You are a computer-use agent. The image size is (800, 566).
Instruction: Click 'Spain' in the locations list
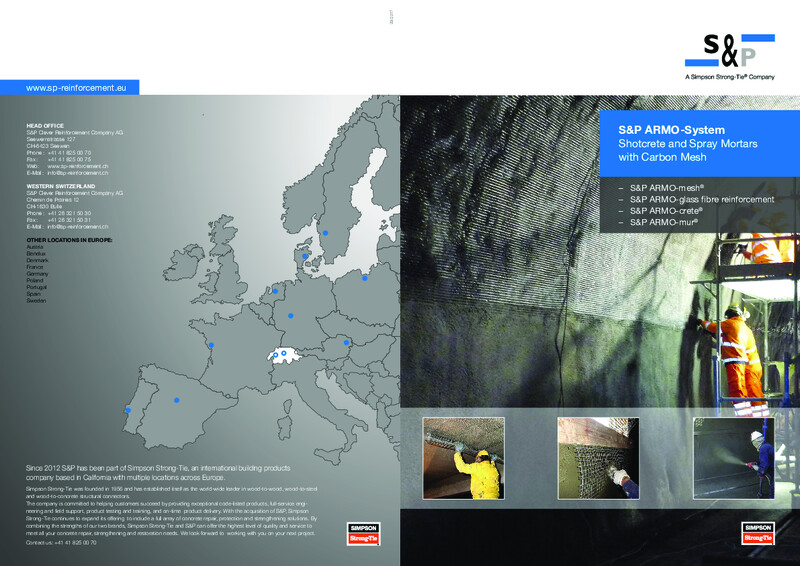point(33,294)
